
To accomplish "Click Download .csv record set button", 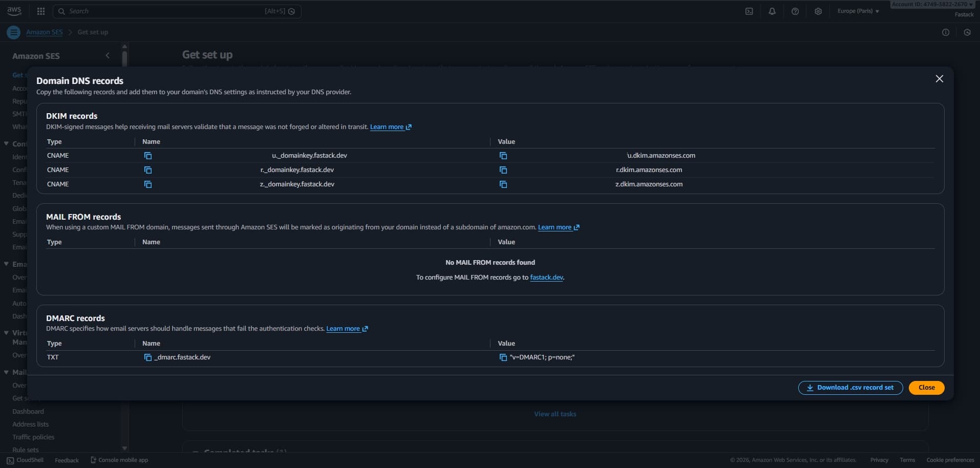I will click(x=850, y=388).
